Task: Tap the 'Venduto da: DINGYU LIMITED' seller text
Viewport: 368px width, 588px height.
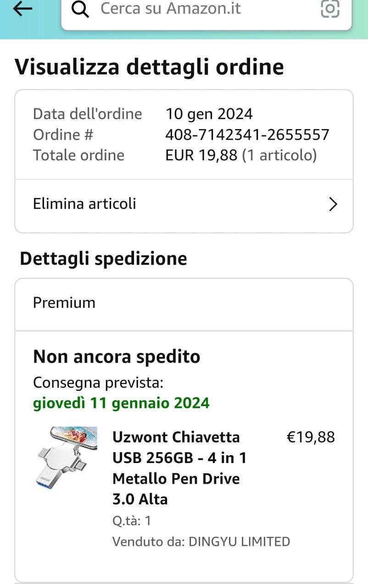Action: 201,542
